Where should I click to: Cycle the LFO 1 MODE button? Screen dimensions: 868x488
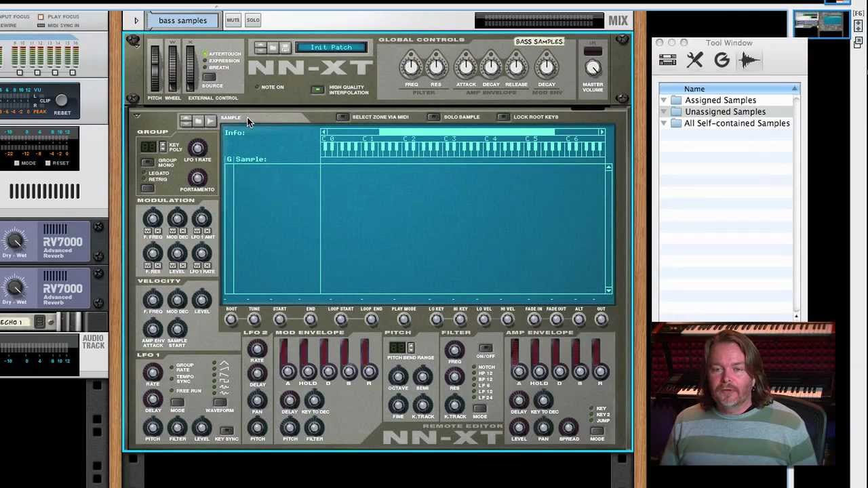(177, 403)
